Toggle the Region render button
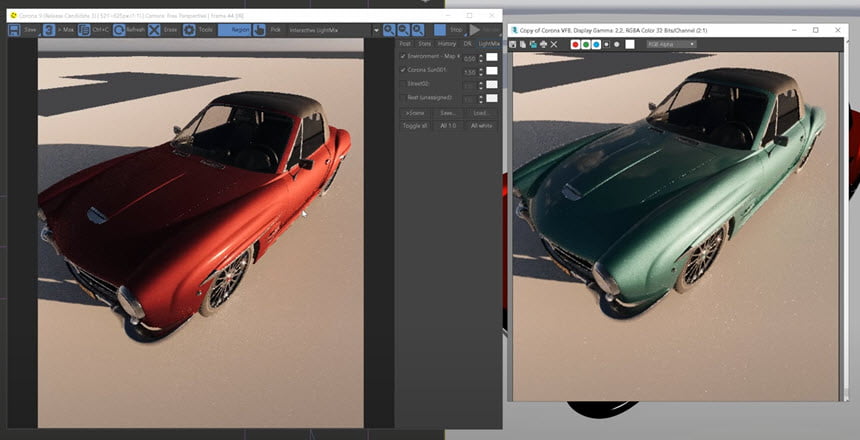 [x=235, y=30]
